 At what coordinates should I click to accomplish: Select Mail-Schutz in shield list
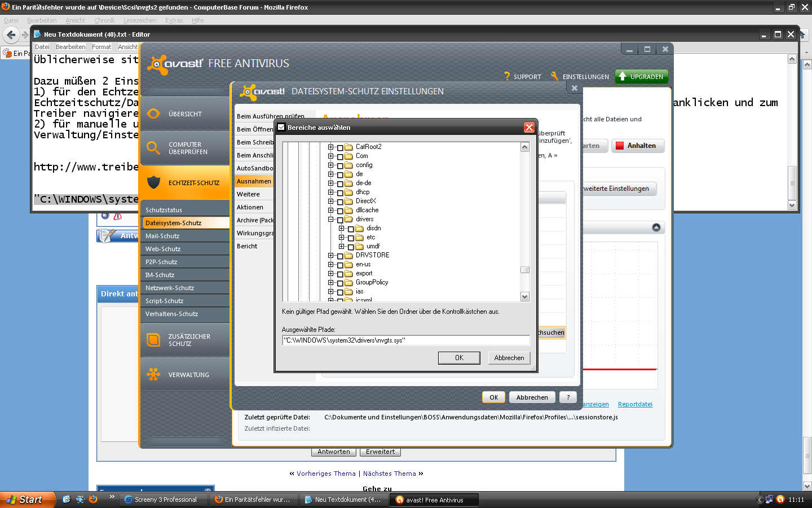[185, 236]
